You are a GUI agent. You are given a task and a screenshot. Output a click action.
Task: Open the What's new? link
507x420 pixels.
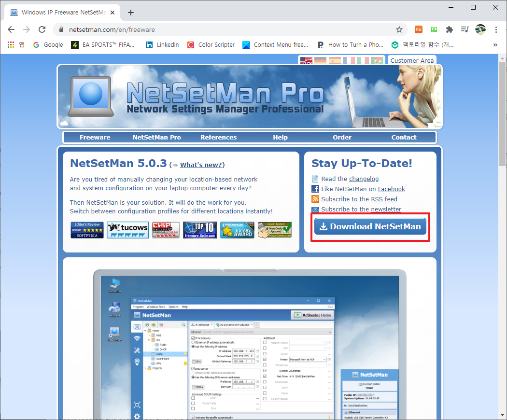click(201, 165)
